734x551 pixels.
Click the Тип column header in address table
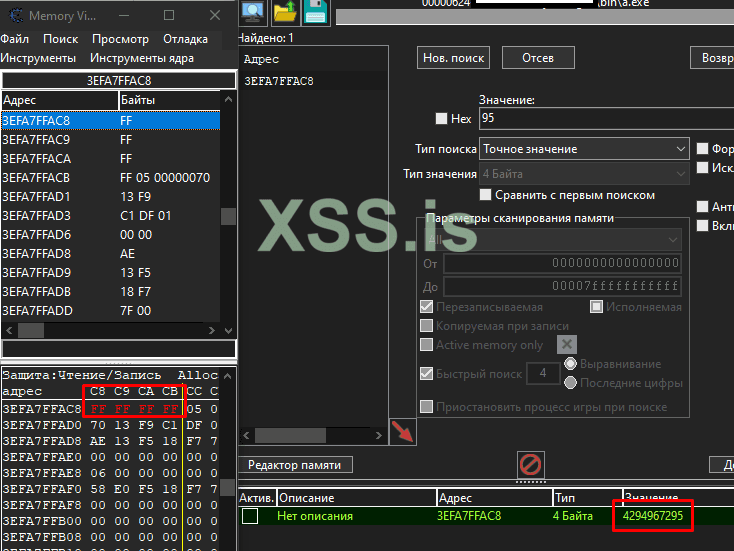587,498
